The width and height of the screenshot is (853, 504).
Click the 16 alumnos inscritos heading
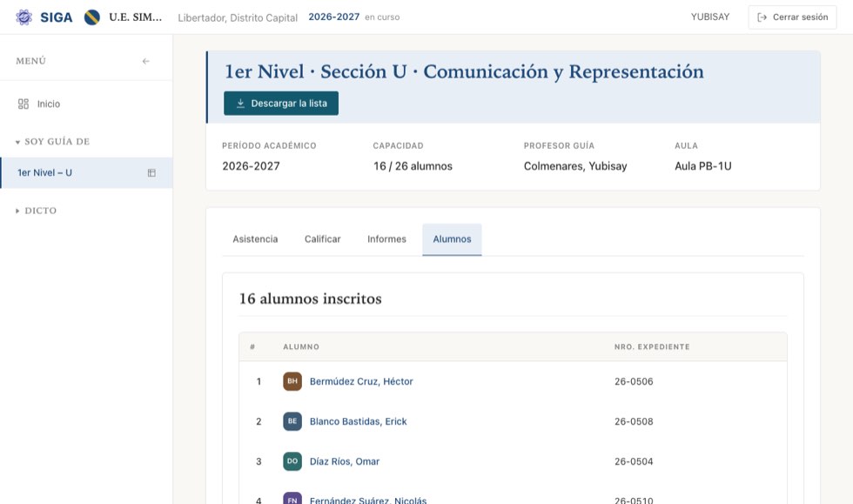(x=310, y=299)
